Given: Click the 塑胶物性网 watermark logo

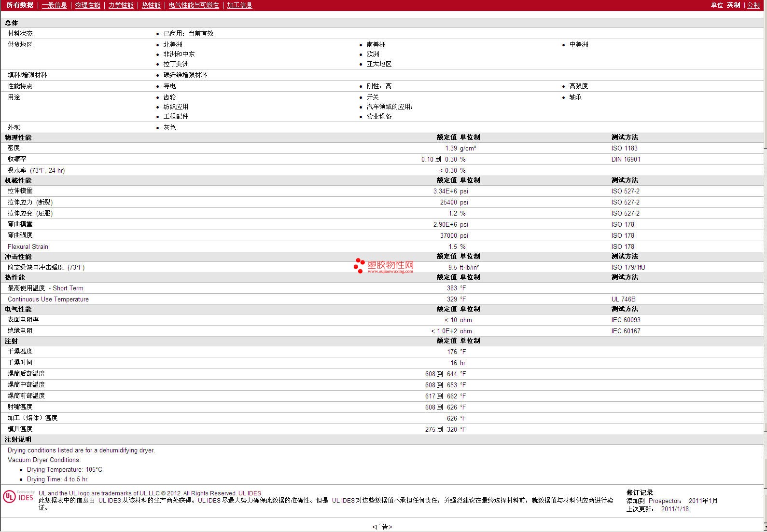Looking at the screenshot, I should 384,266.
